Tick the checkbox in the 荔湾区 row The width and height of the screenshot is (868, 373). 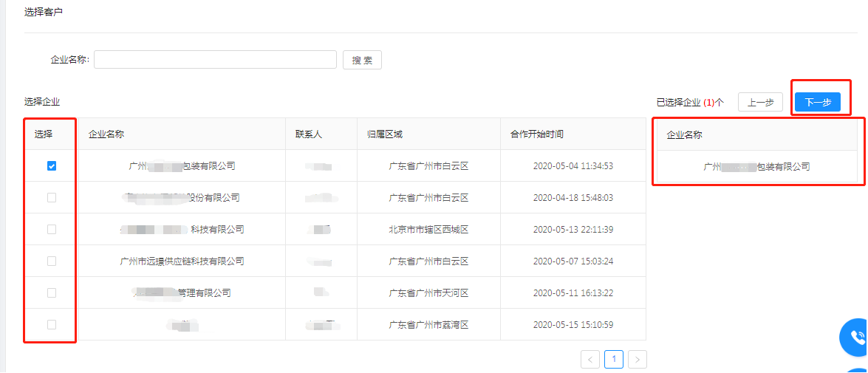[52, 324]
